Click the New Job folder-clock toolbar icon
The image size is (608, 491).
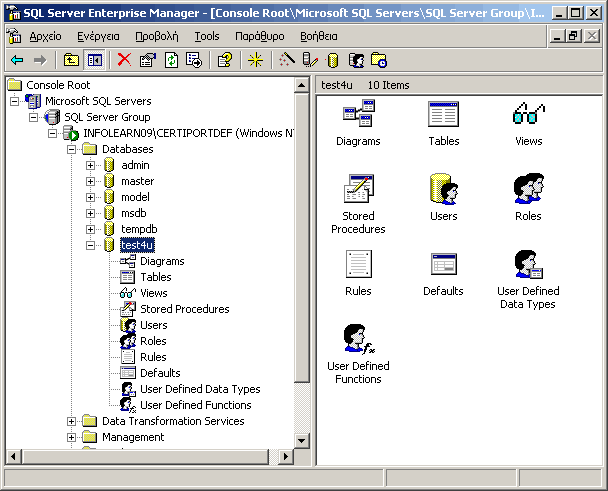379,60
